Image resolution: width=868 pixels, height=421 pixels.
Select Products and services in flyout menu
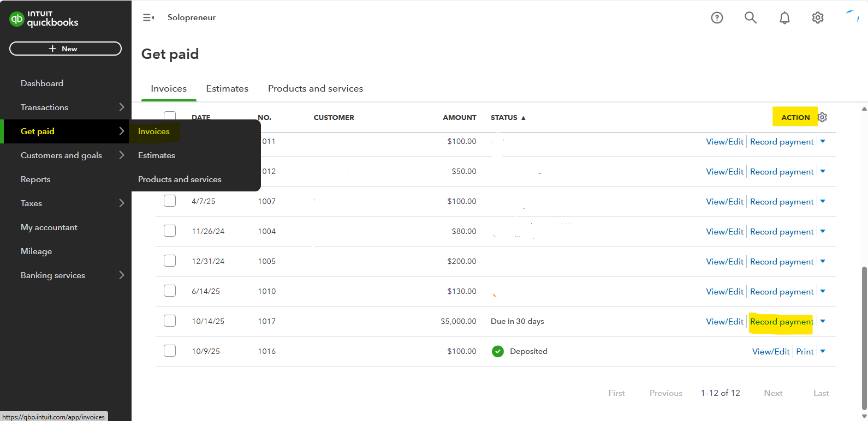point(180,179)
